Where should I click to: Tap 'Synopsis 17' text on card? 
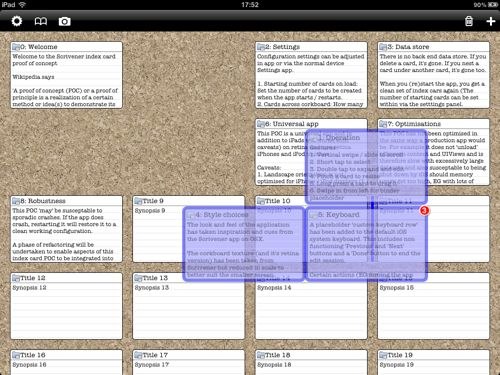click(152, 364)
